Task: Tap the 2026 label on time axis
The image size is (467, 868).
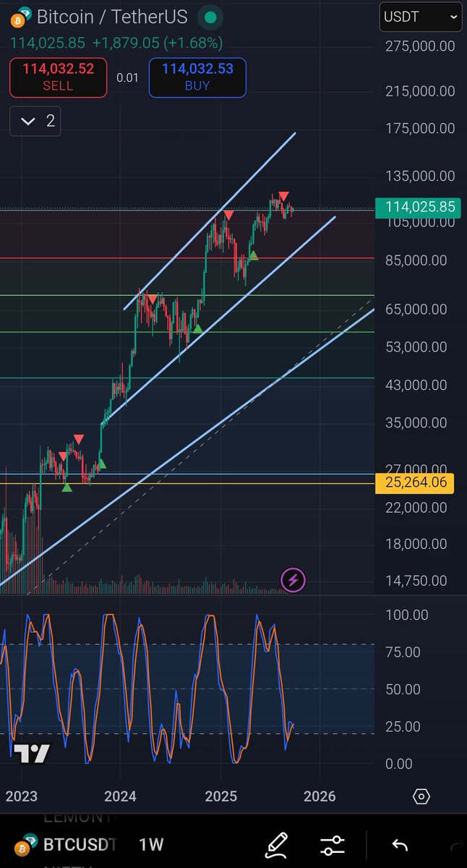Action: [320, 796]
